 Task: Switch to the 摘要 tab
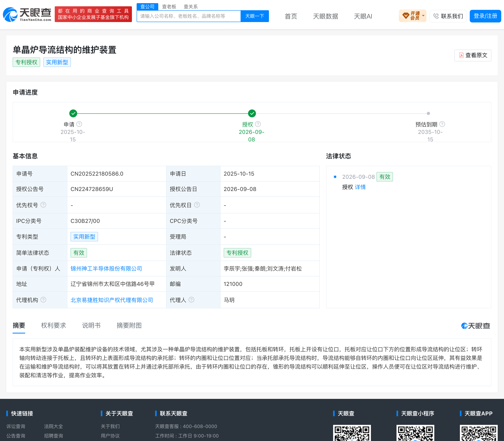click(x=19, y=325)
